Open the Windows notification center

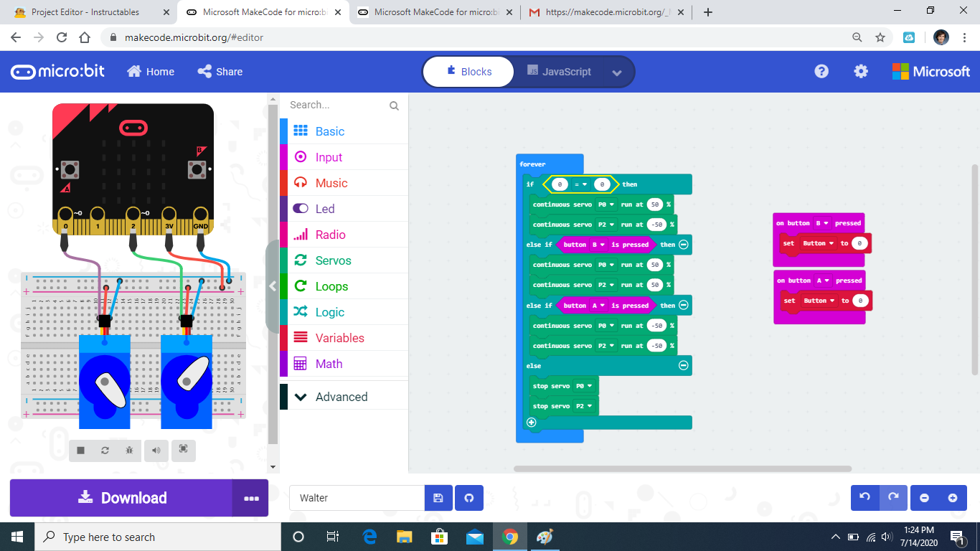[x=957, y=537]
